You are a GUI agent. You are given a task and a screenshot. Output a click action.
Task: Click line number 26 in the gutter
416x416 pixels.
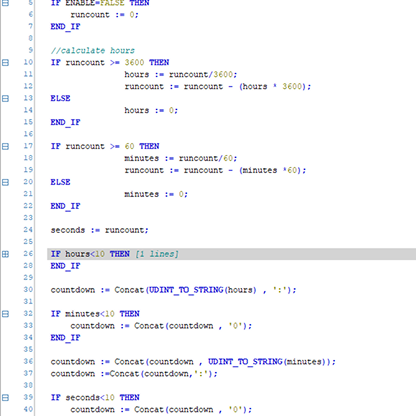point(28,254)
